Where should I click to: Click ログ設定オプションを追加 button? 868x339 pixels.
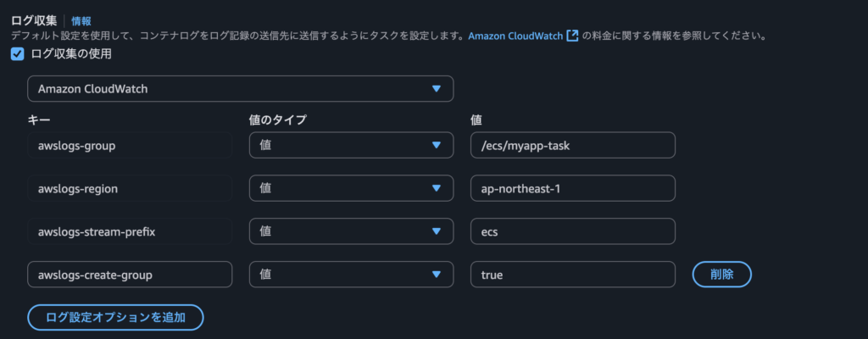click(115, 318)
